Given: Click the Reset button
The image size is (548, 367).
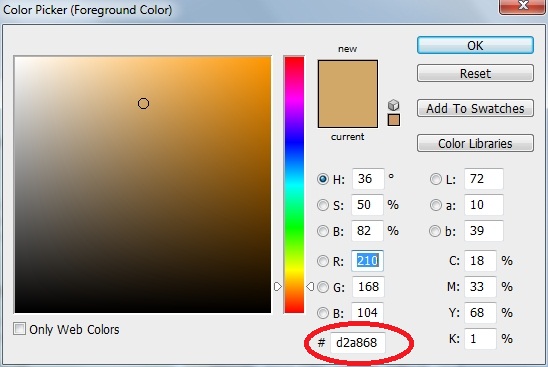Looking at the screenshot, I should (x=475, y=73).
